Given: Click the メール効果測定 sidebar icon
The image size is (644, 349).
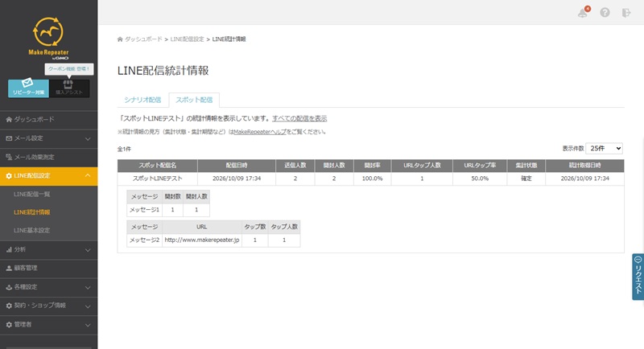Looking at the screenshot, I should tap(9, 157).
